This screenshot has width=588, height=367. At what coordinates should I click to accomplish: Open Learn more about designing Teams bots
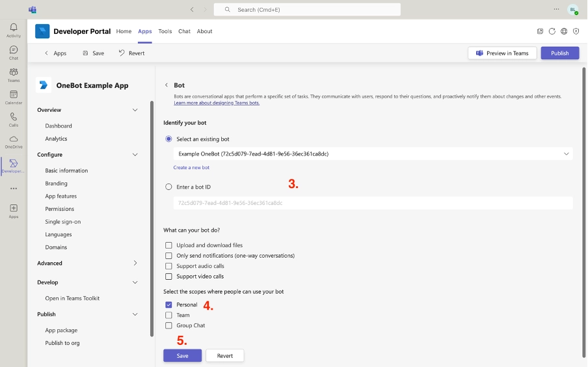tap(217, 103)
